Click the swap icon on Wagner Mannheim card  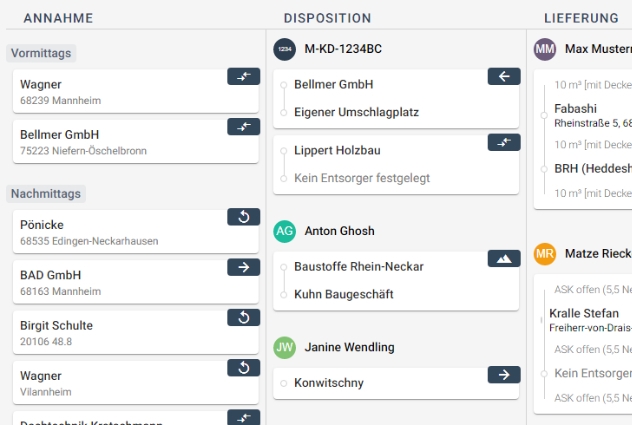(x=243, y=76)
